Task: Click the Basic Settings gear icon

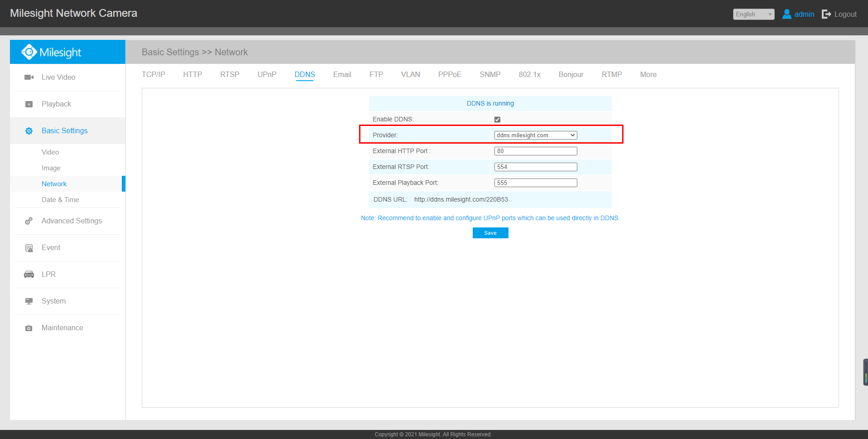Action: pyautogui.click(x=29, y=131)
